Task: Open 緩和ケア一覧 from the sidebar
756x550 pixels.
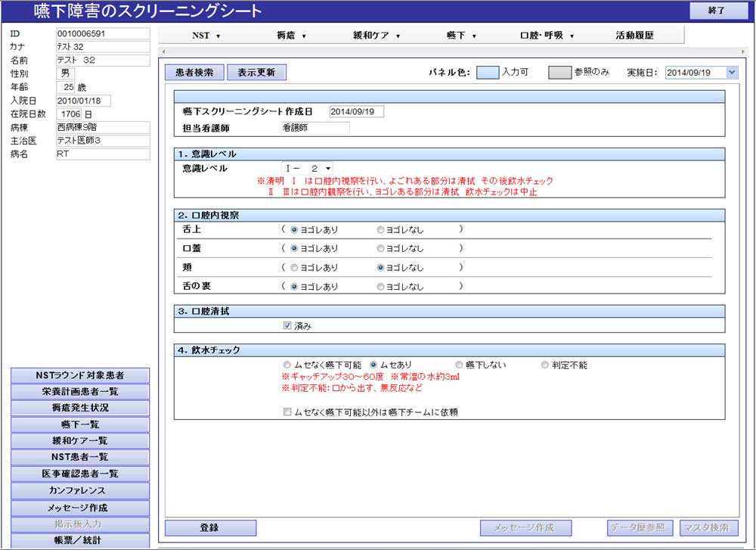Action: click(80, 441)
